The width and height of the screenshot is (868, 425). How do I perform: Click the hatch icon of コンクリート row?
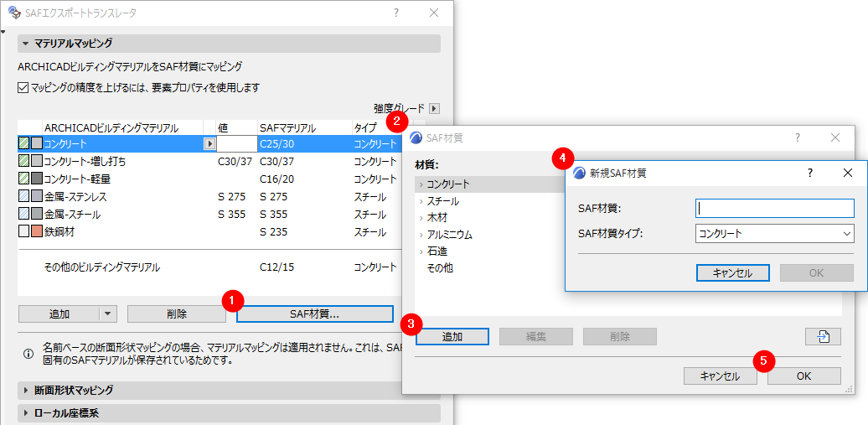tap(23, 144)
